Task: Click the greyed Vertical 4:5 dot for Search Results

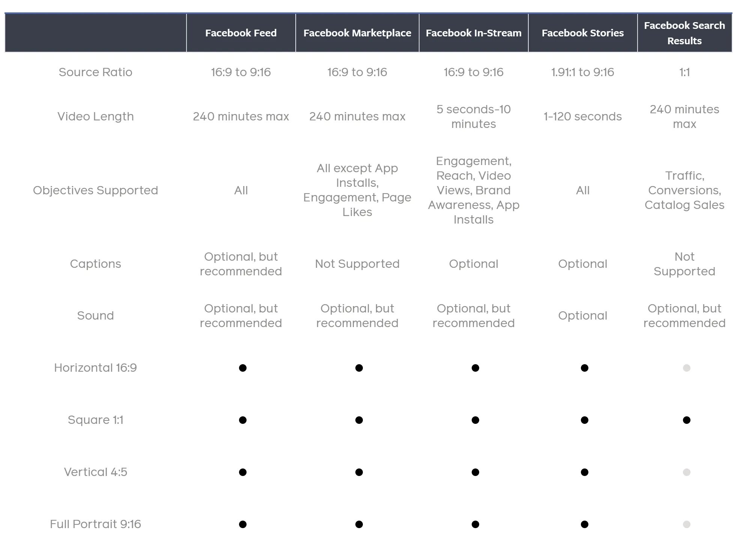Action: [x=687, y=472]
